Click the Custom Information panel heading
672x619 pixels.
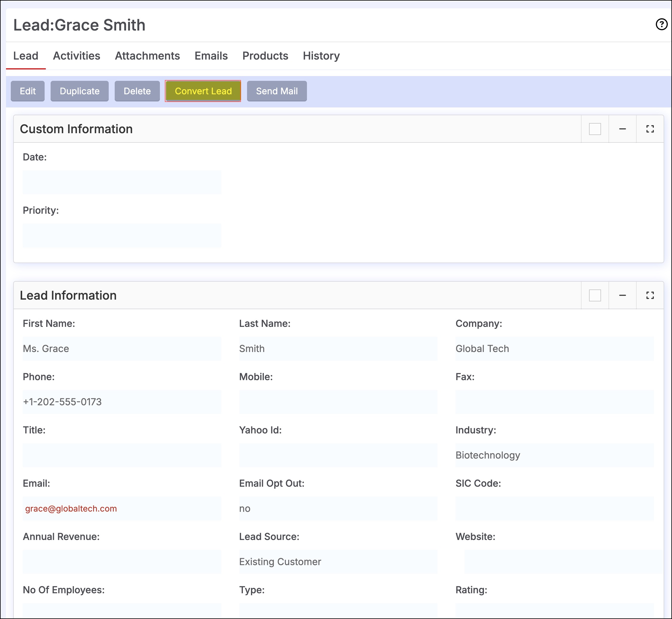click(x=76, y=129)
